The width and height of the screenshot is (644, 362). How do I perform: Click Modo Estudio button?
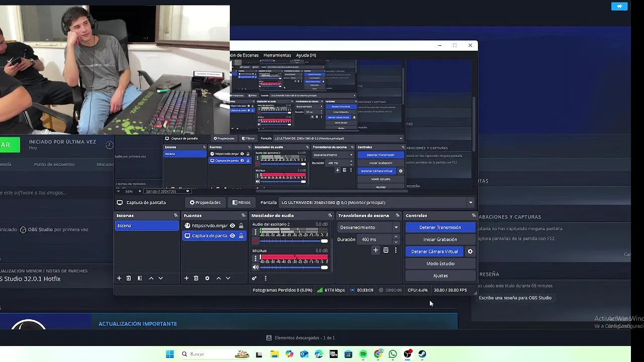point(440,263)
